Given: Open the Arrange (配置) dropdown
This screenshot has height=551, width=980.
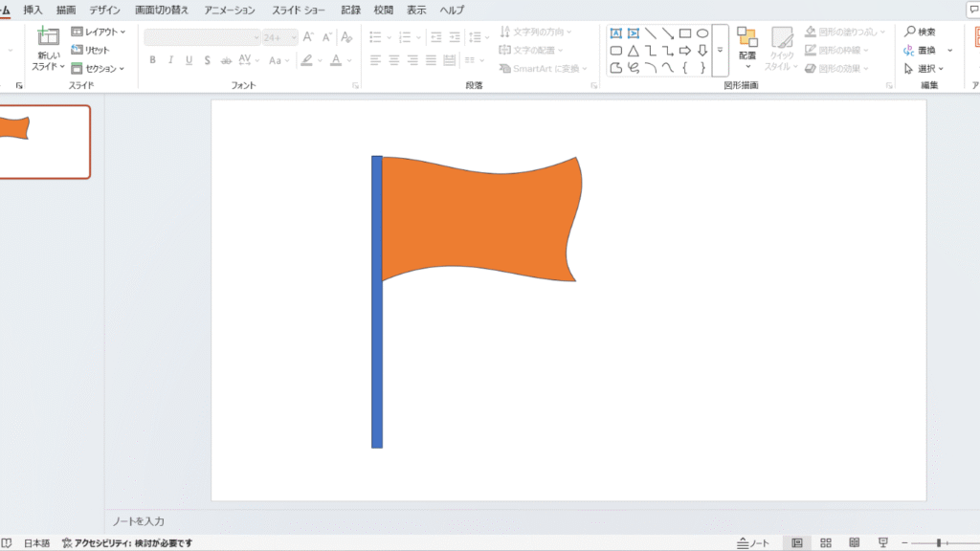Looking at the screenshot, I should coord(747,48).
